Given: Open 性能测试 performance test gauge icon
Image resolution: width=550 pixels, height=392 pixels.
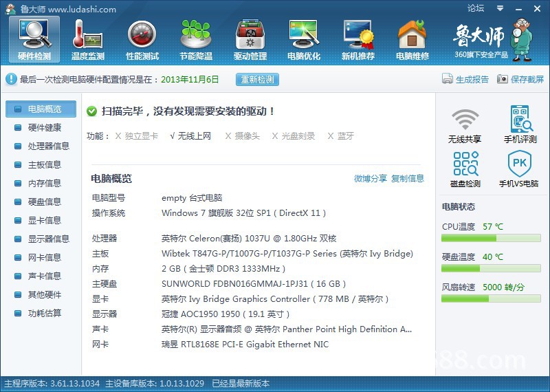Looking at the screenshot, I should point(142,39).
